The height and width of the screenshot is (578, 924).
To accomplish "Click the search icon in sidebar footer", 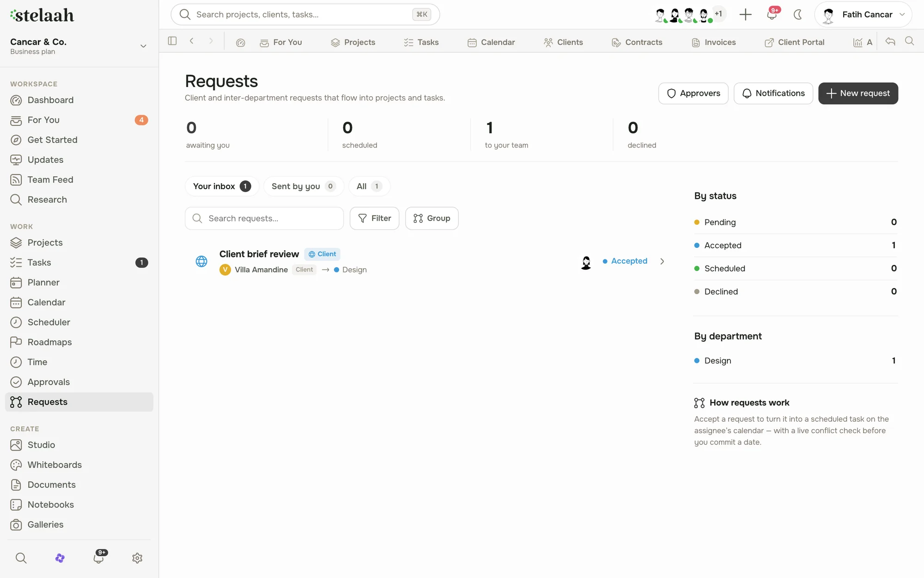I will (21, 558).
